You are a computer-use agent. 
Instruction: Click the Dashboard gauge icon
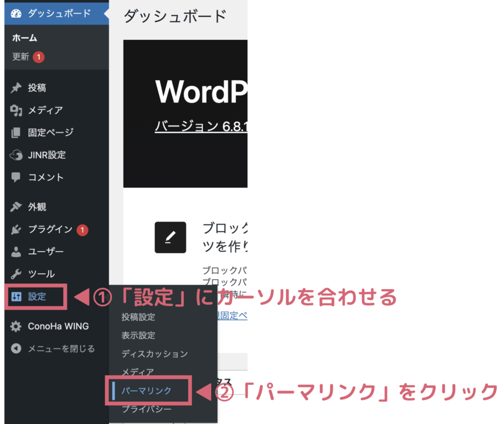click(16, 13)
